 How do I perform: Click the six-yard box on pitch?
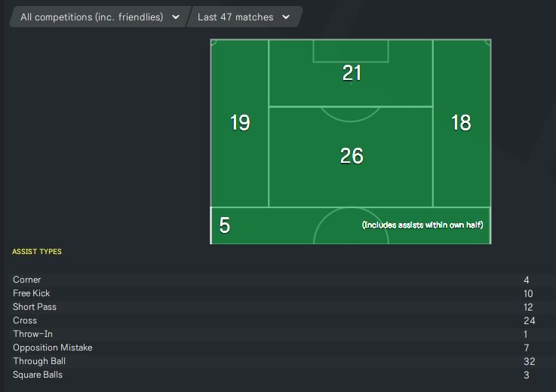click(x=351, y=51)
